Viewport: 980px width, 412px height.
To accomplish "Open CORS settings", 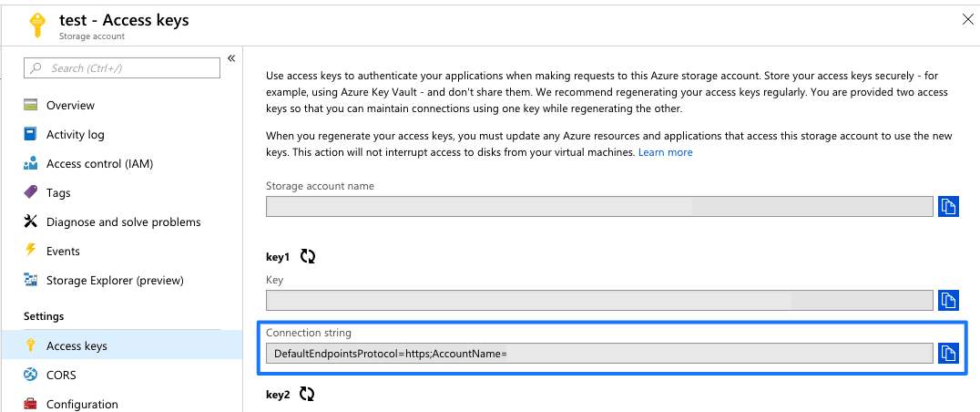I will [x=61, y=376].
